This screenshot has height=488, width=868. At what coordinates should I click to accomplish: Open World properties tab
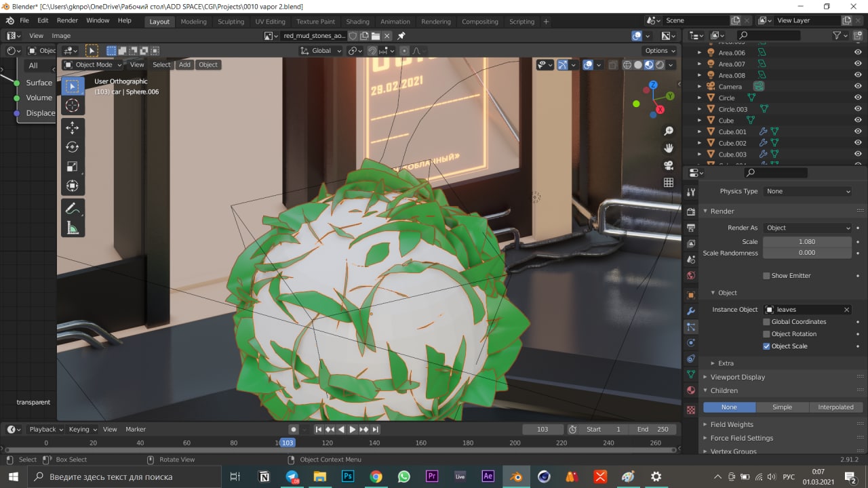point(691,275)
